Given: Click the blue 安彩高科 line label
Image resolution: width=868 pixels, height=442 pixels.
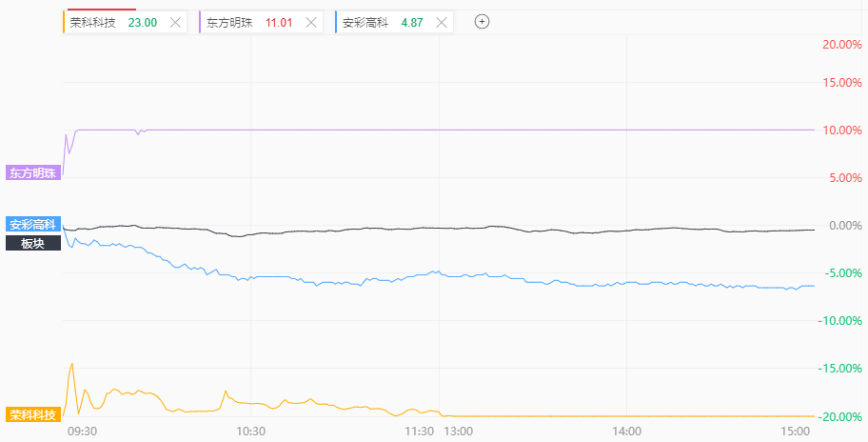Looking at the screenshot, I should (x=33, y=225).
